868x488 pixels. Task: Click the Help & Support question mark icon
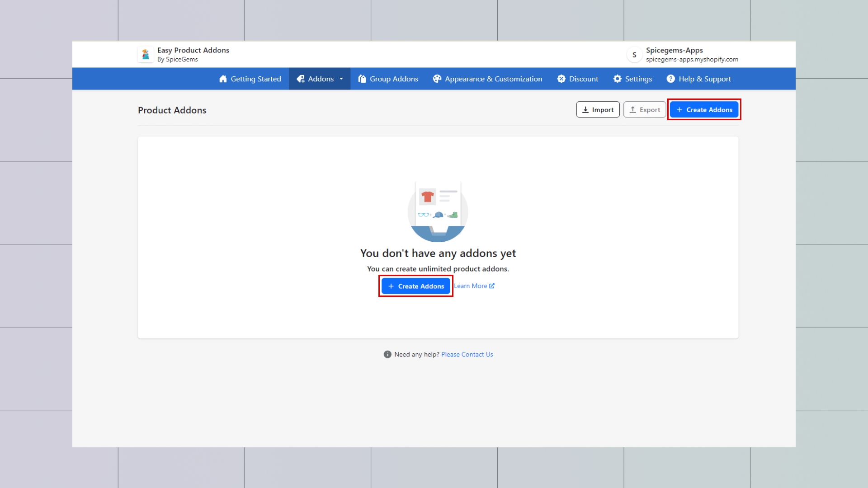[x=670, y=79]
